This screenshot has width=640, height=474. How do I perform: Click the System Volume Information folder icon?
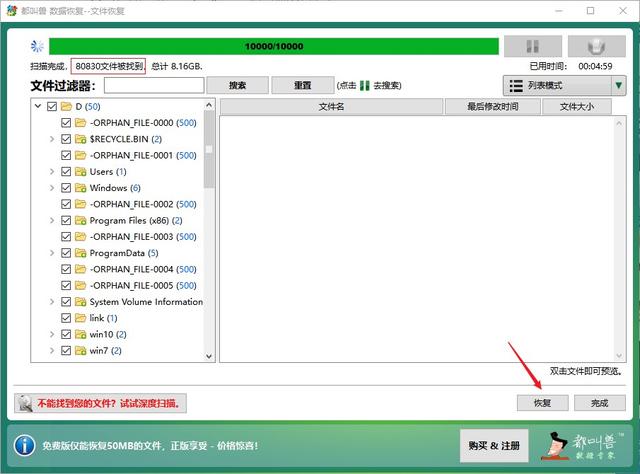click(x=80, y=302)
